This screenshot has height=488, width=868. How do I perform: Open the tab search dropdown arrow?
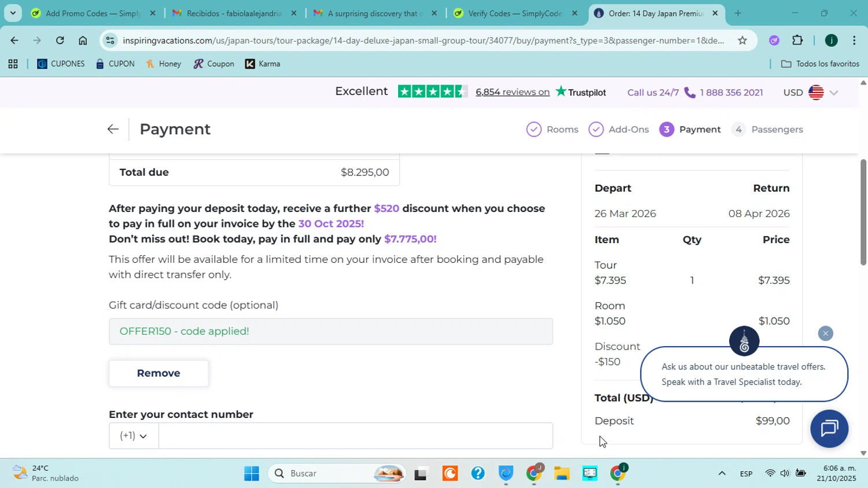(13, 13)
